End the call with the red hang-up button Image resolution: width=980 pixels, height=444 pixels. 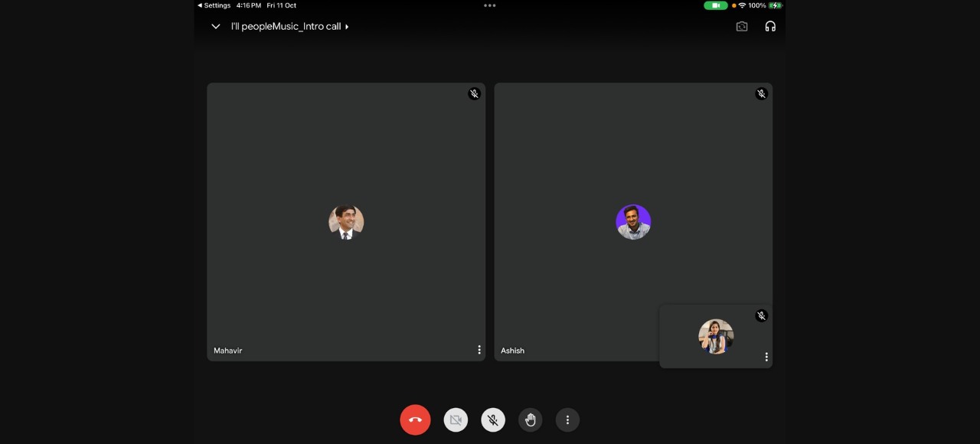[x=415, y=420]
